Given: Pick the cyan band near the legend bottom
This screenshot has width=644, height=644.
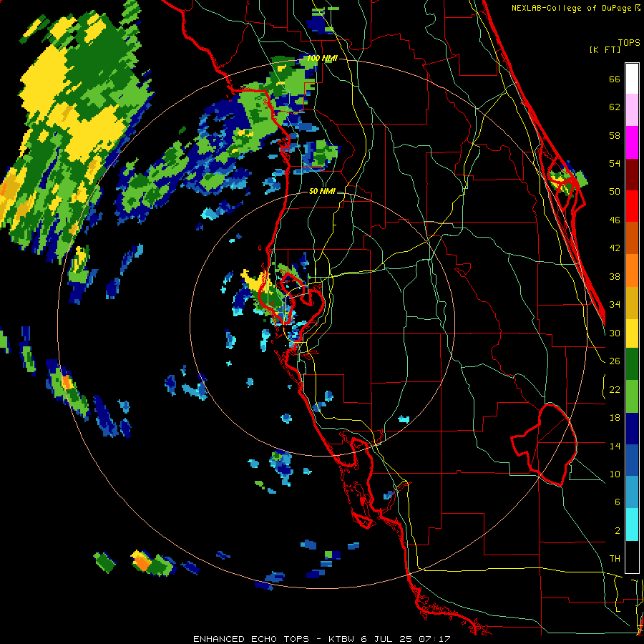Looking at the screenshot, I should tap(632, 525).
